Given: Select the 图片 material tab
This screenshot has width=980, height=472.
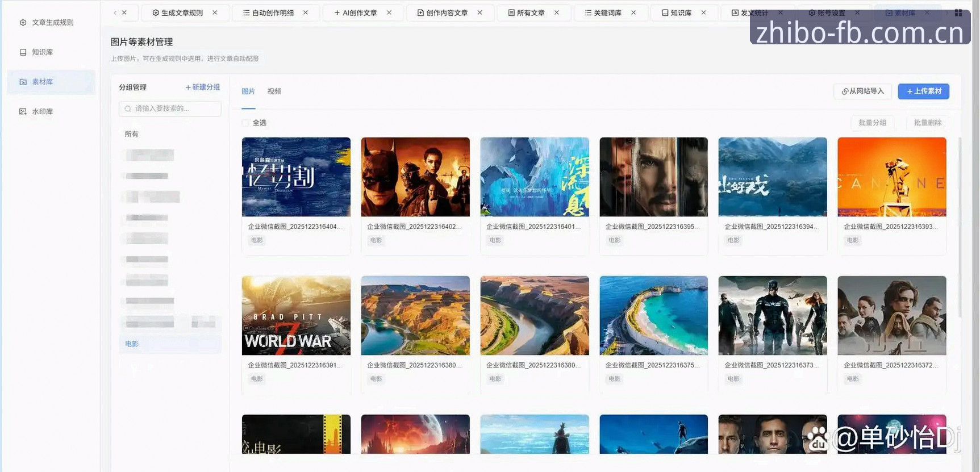Looking at the screenshot, I should pos(248,91).
